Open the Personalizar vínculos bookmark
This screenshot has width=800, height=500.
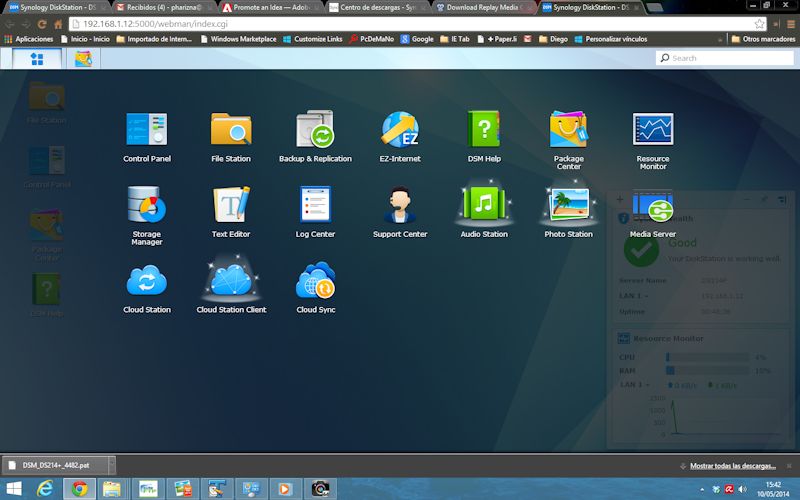pyautogui.click(x=611, y=39)
